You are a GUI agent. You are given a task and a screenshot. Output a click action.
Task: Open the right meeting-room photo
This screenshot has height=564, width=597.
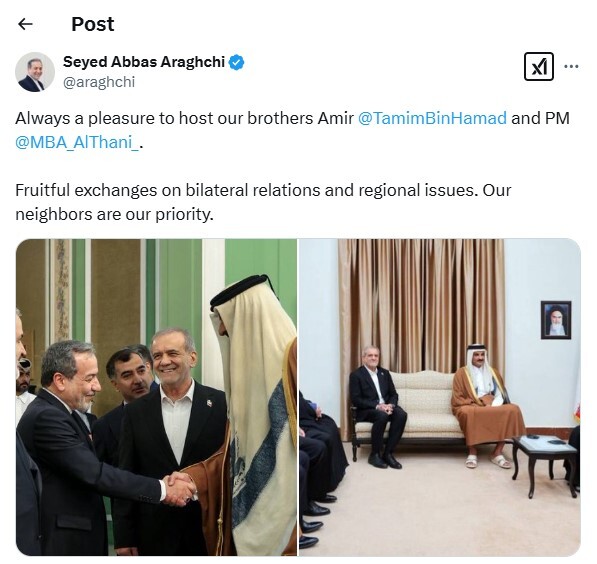(x=440, y=397)
